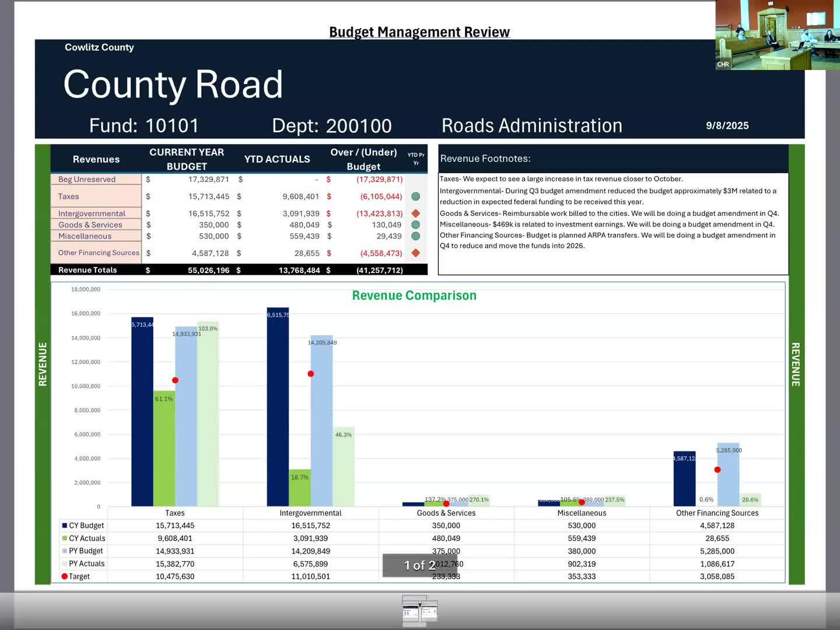Select the Revenue Comparison chart title
This screenshot has height=630, width=840.
(414, 295)
